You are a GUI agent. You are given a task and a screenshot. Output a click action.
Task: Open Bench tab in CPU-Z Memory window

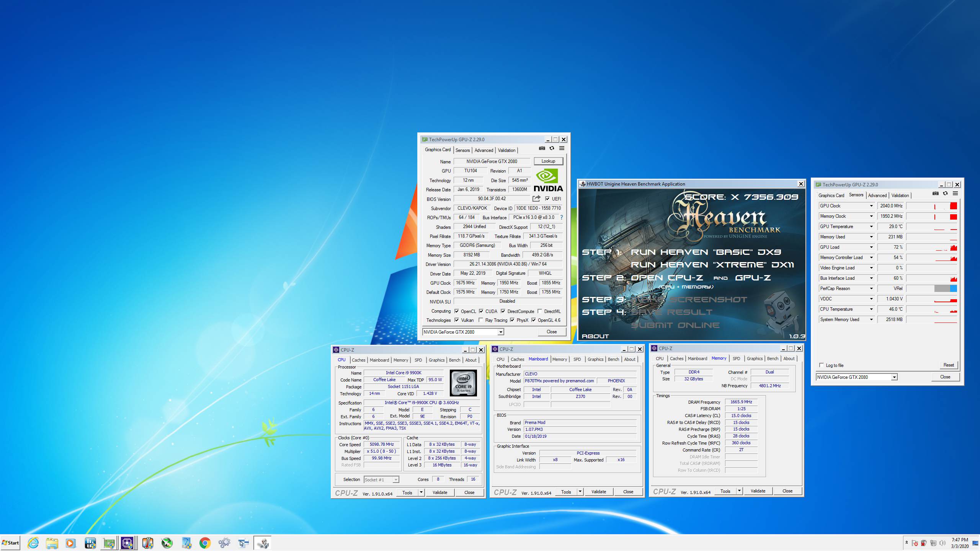tap(773, 359)
